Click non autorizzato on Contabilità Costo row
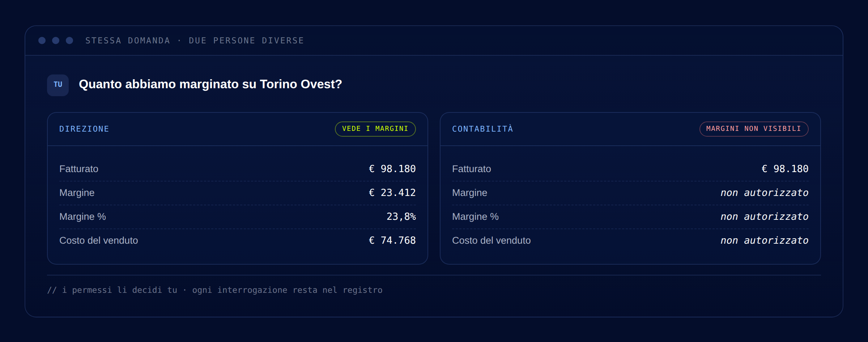This screenshot has height=342, width=868. click(x=764, y=240)
